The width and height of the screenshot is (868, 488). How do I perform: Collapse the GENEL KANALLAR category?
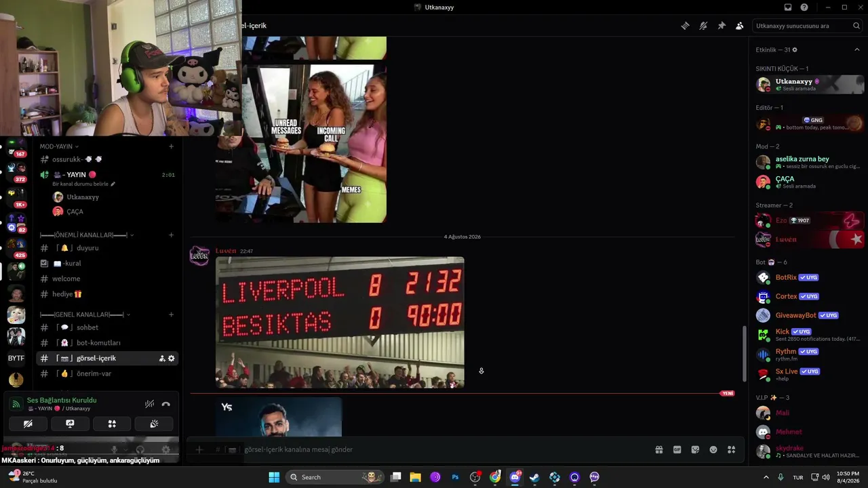85,314
